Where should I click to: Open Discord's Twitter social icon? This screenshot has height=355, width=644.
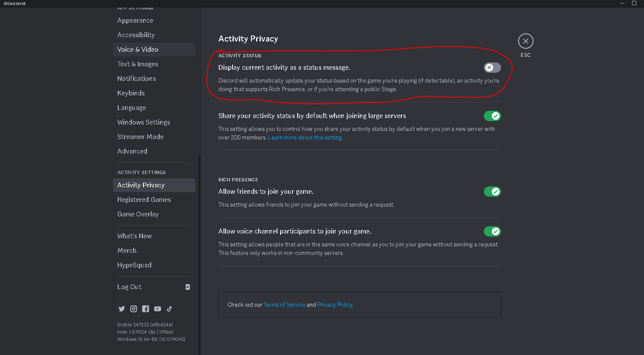click(122, 309)
